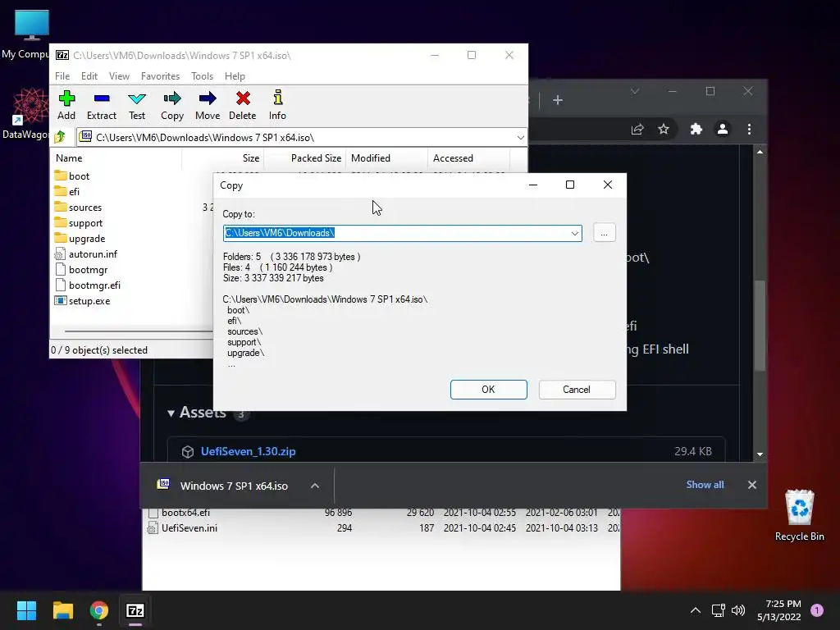The image size is (840, 630).
Task: Bookmark this page with the star icon
Action: click(663, 129)
